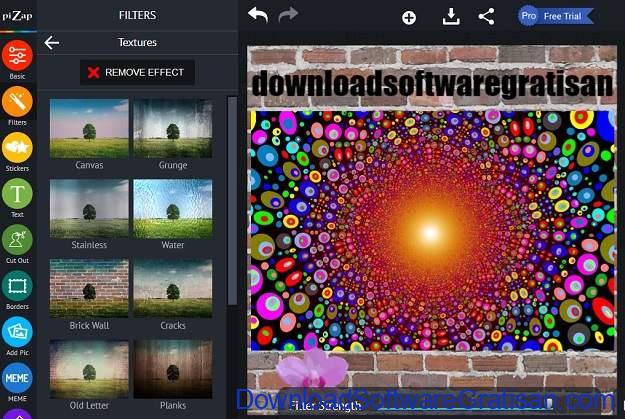This screenshot has height=419, width=625.
Task: Click the Remove Effect button
Action: pos(137,72)
